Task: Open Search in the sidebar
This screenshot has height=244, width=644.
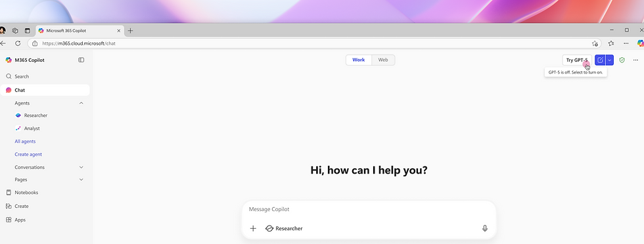Action: tap(45, 76)
